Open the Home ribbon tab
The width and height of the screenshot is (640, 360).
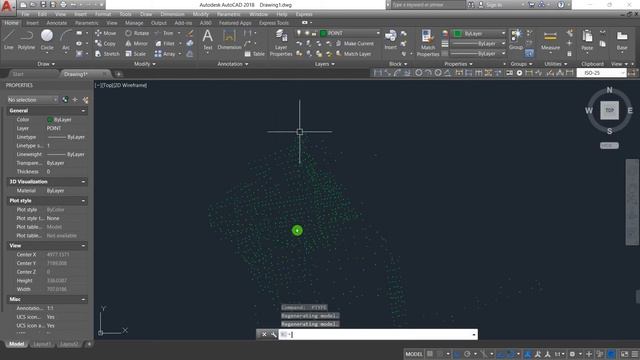[x=11, y=23]
